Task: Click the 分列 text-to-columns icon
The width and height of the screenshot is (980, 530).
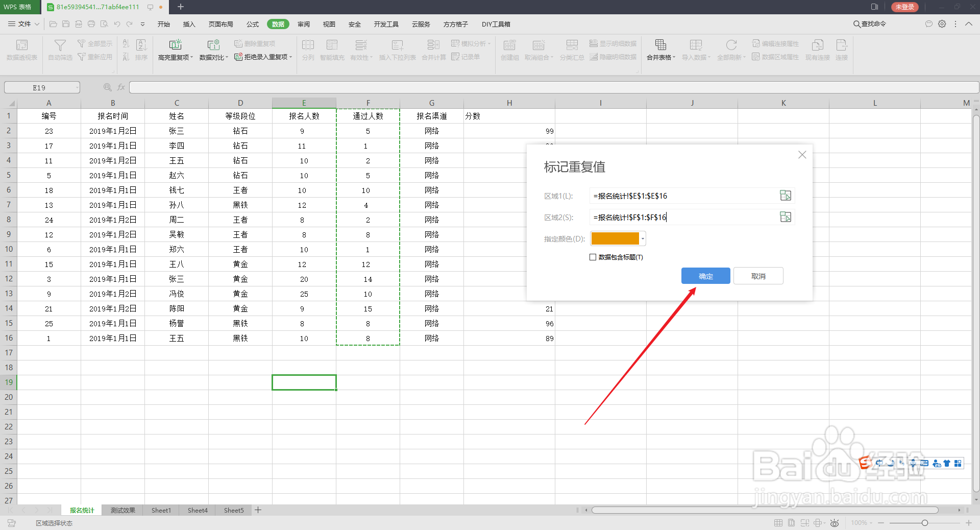Action: coord(308,45)
